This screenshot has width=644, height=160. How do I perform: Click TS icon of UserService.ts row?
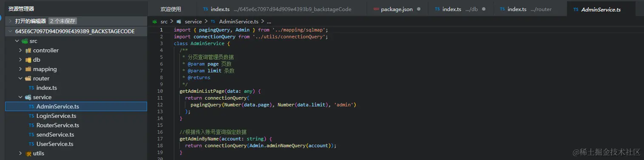(31, 144)
